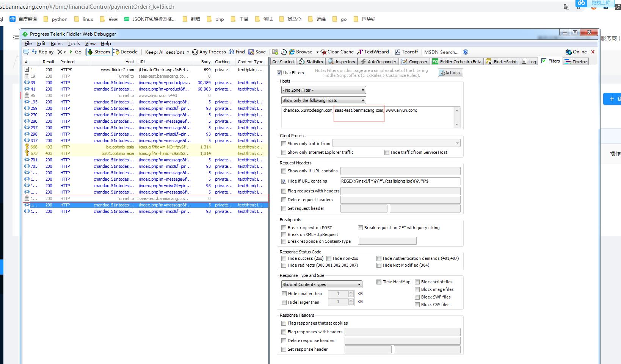Open the Keep: All sessions dropdown
The width and height of the screenshot is (621, 364).
[x=167, y=52]
